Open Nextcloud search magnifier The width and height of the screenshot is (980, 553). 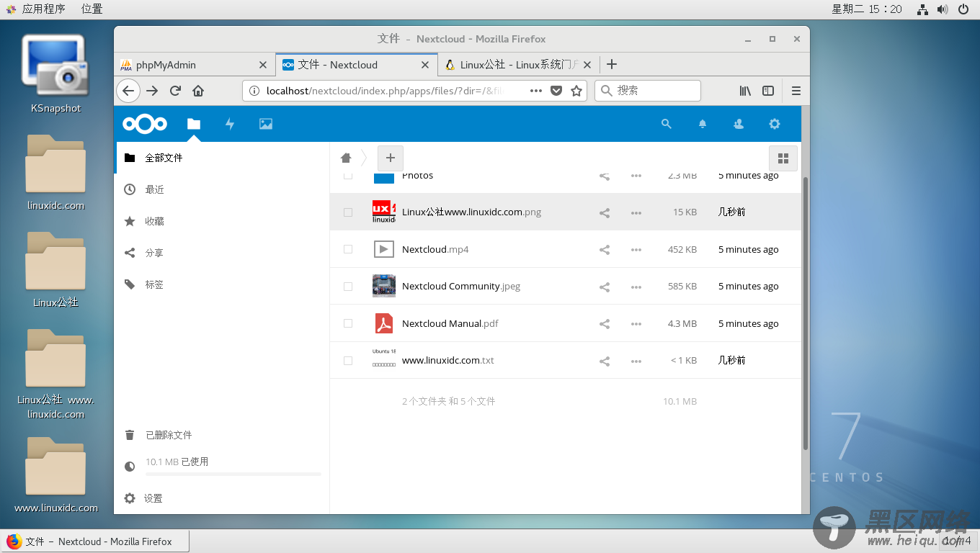pyautogui.click(x=666, y=123)
